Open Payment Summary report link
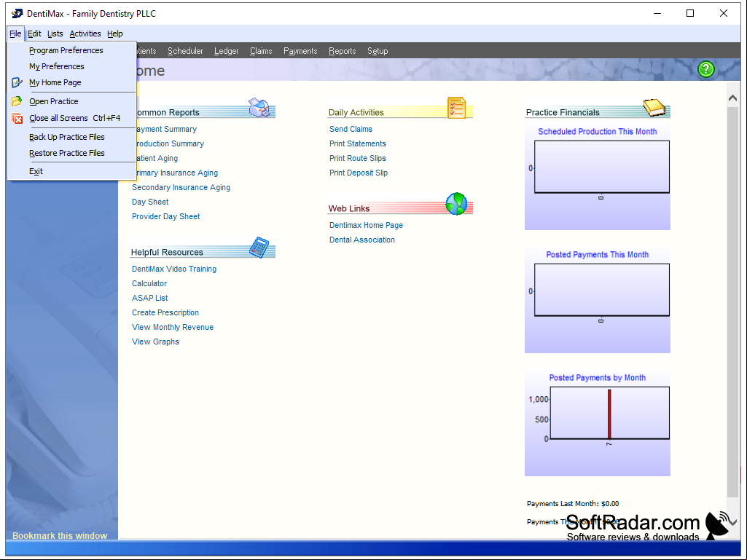This screenshot has width=747, height=560. 167,129
